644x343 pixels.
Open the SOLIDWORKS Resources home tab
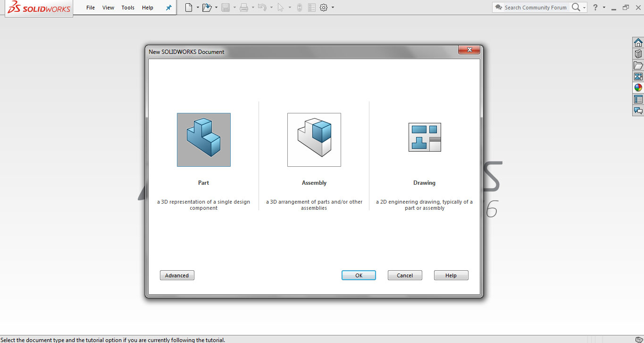[638, 43]
